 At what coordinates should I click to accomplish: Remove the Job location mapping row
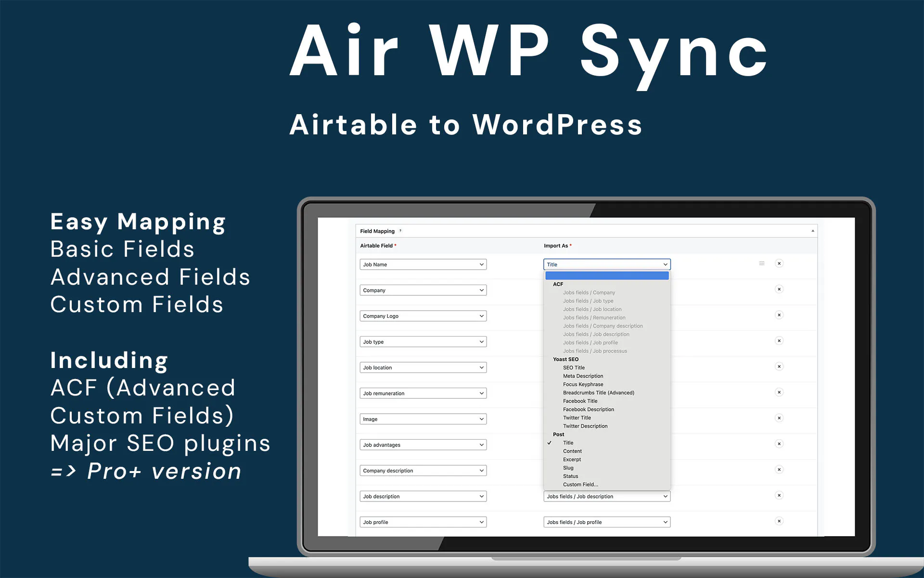779,367
